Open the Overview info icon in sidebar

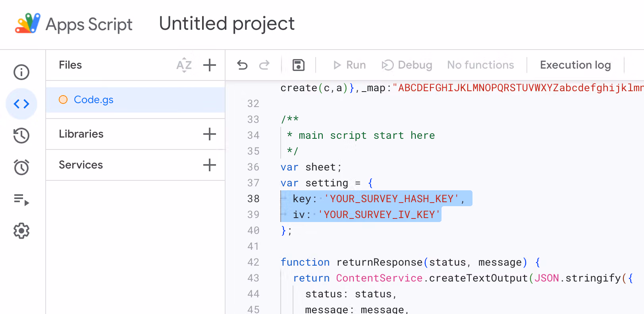[21, 72]
